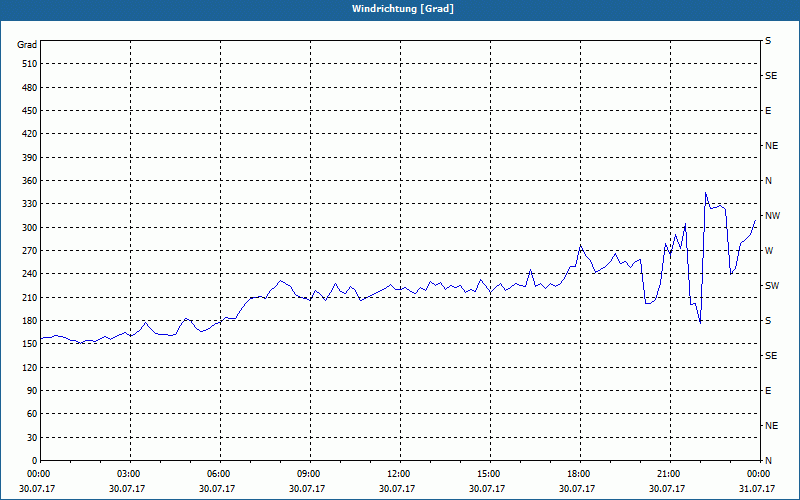Viewport: 800px width, 500px height.
Task: Select the 0 axis value
Action: pyautogui.click(x=35, y=461)
